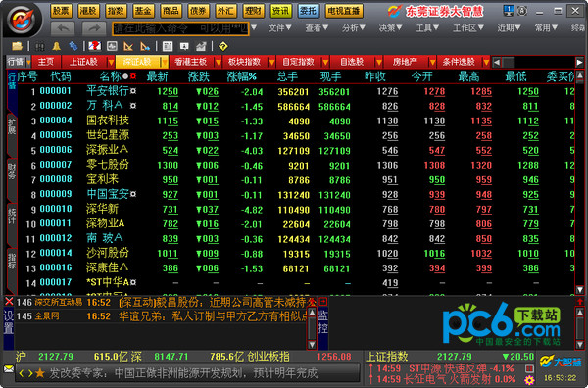This screenshot has height=388, width=588.
Task: Click the forward arrow navigation button
Action: tap(94, 28)
